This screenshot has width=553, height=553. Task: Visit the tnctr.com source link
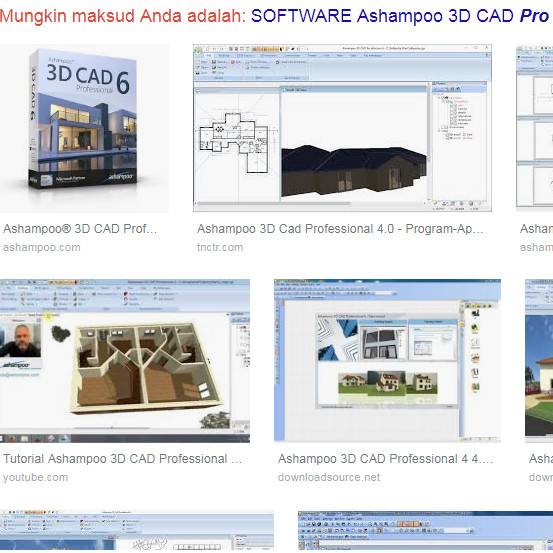[x=220, y=248]
